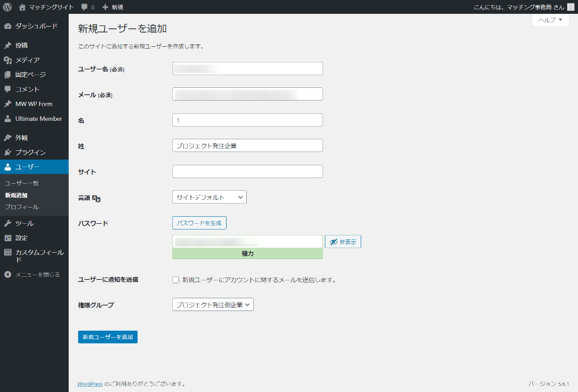
Task: Open the comments bubble icon in admin bar
Action: [x=84, y=7]
